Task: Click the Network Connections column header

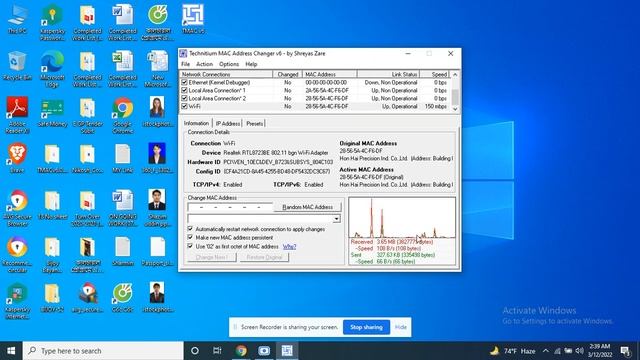Action: pyautogui.click(x=226, y=74)
